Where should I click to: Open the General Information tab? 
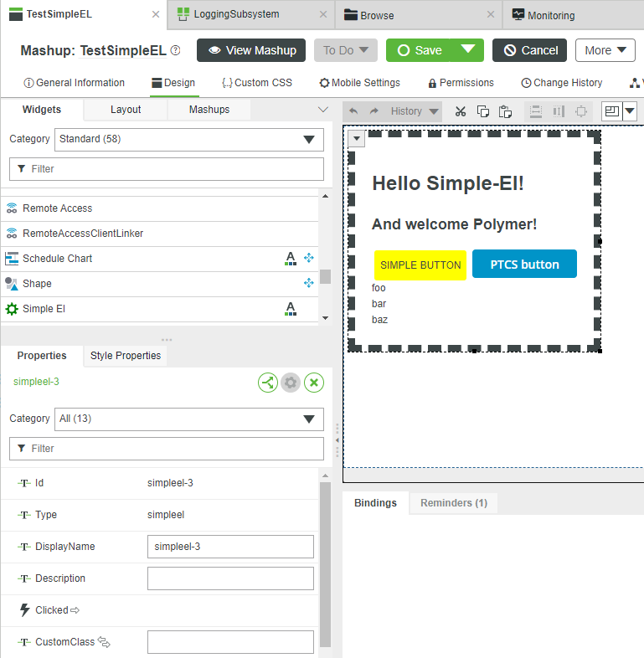[x=75, y=83]
